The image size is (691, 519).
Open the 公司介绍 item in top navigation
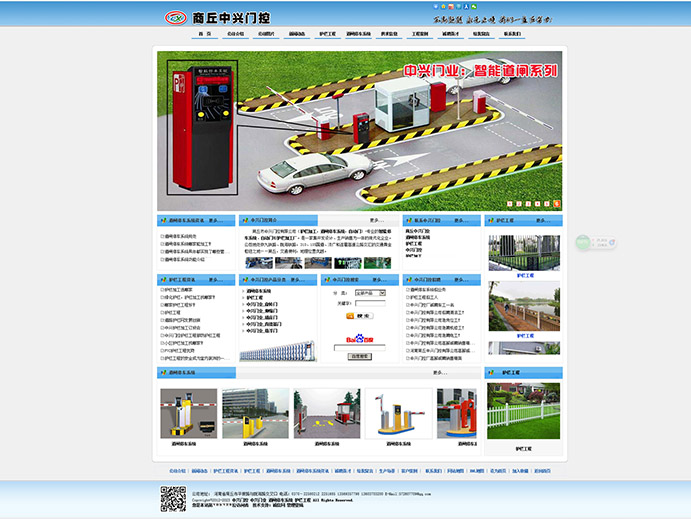235,34
